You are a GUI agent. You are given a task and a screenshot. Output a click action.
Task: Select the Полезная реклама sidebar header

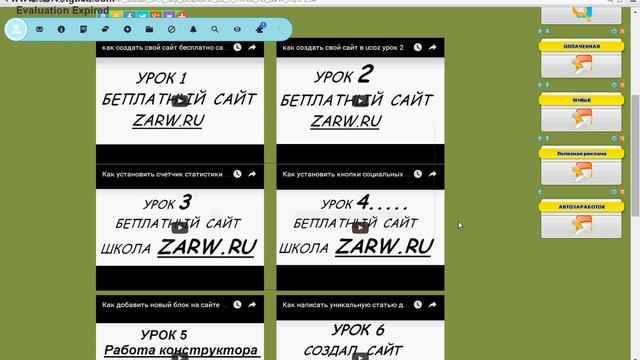tap(582, 153)
